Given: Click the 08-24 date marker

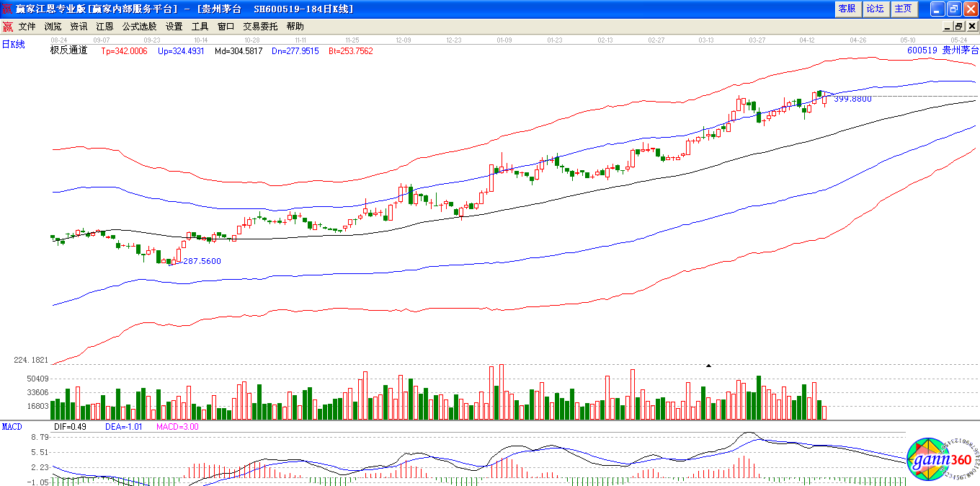Looking at the screenshot, I should tap(59, 40).
